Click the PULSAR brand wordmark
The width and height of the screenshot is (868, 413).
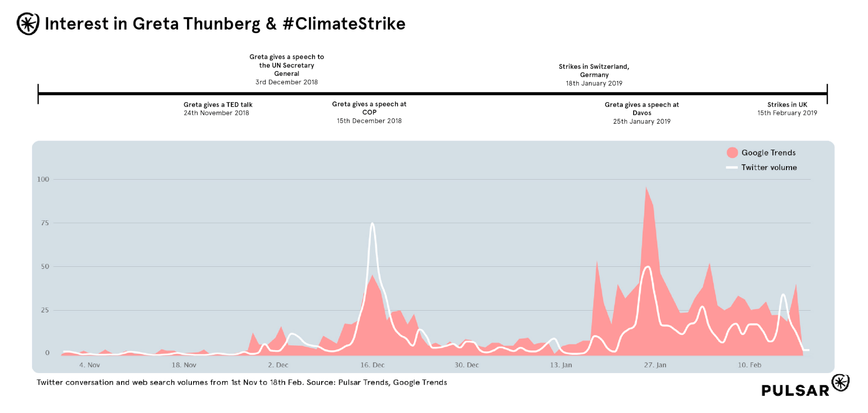(795, 390)
